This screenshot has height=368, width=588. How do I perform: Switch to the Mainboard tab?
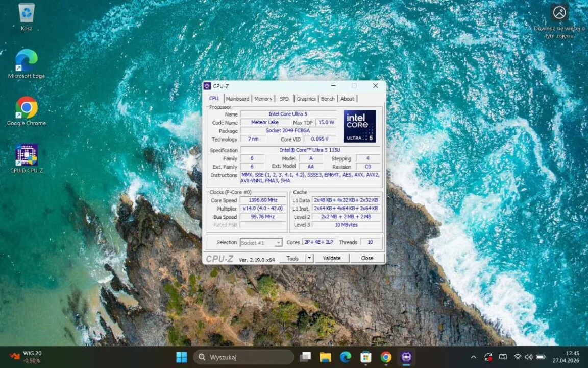click(237, 99)
